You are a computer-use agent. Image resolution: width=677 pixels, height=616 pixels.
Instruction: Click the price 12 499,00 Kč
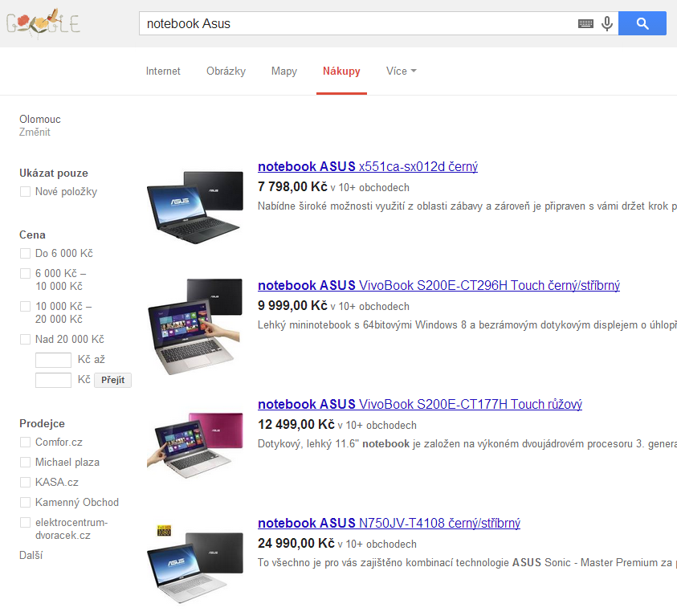pyautogui.click(x=296, y=425)
